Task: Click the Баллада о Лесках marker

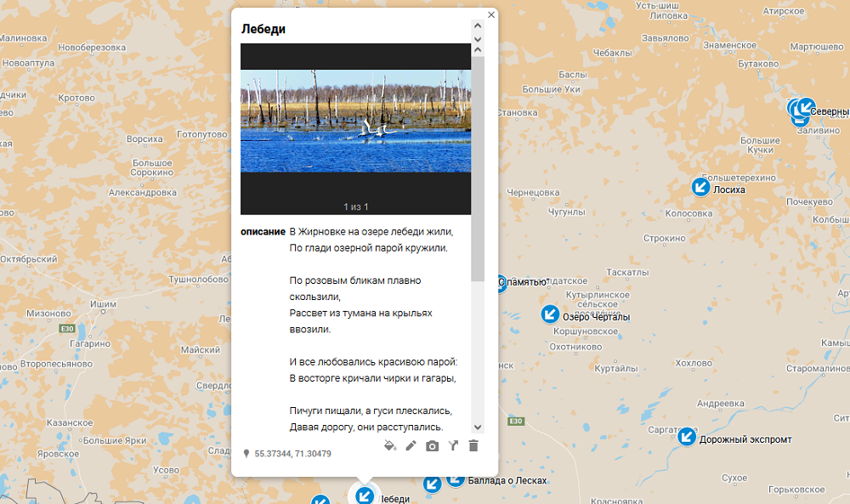Action: tap(433, 483)
